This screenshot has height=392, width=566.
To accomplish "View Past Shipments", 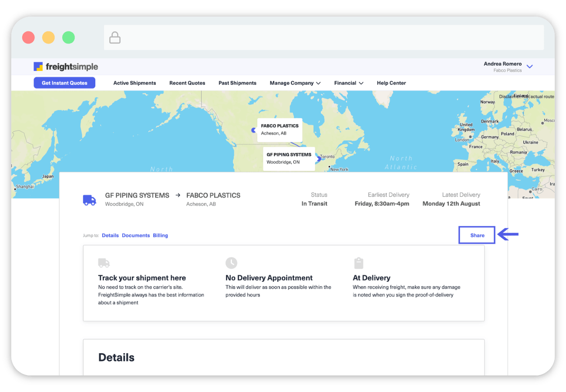I will (x=237, y=83).
